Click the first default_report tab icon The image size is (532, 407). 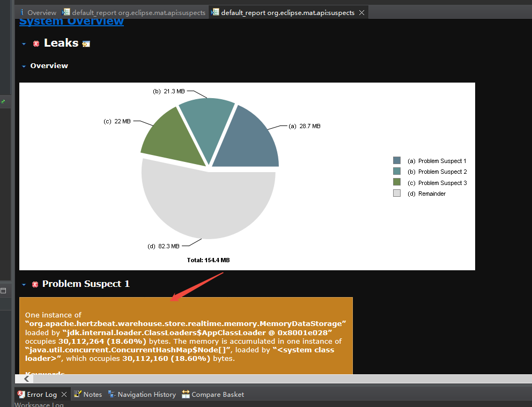coord(66,12)
